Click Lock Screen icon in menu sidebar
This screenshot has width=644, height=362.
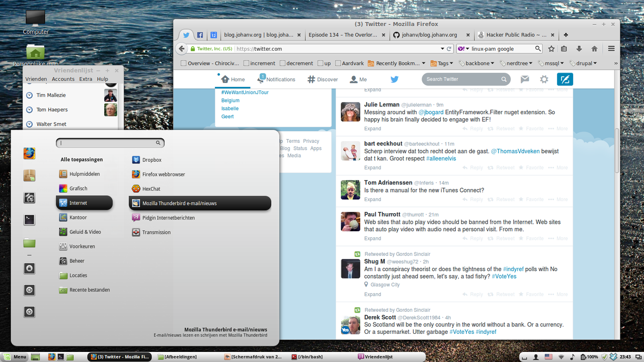(x=29, y=268)
